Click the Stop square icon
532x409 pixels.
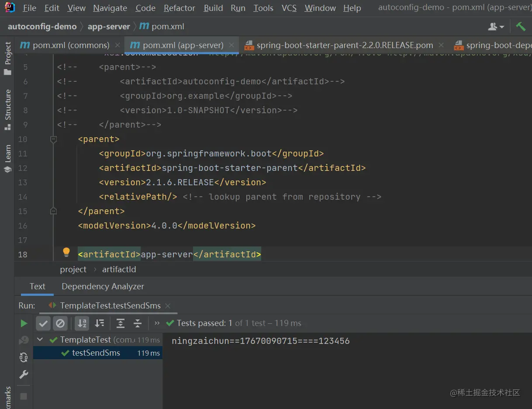[x=24, y=396]
